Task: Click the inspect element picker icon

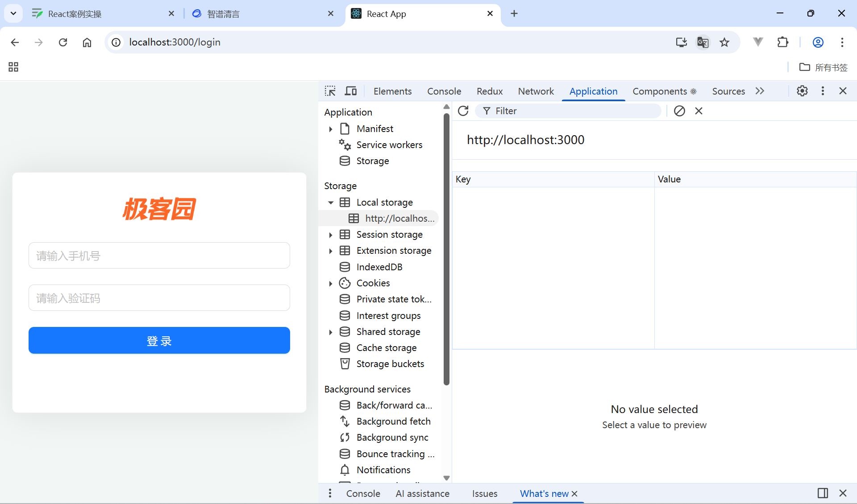Action: click(330, 91)
